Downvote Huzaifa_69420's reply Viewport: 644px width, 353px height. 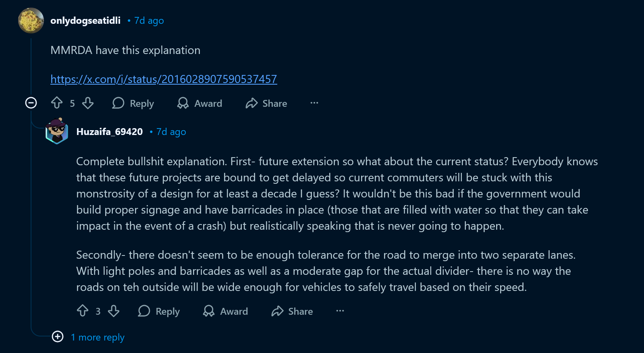click(114, 311)
